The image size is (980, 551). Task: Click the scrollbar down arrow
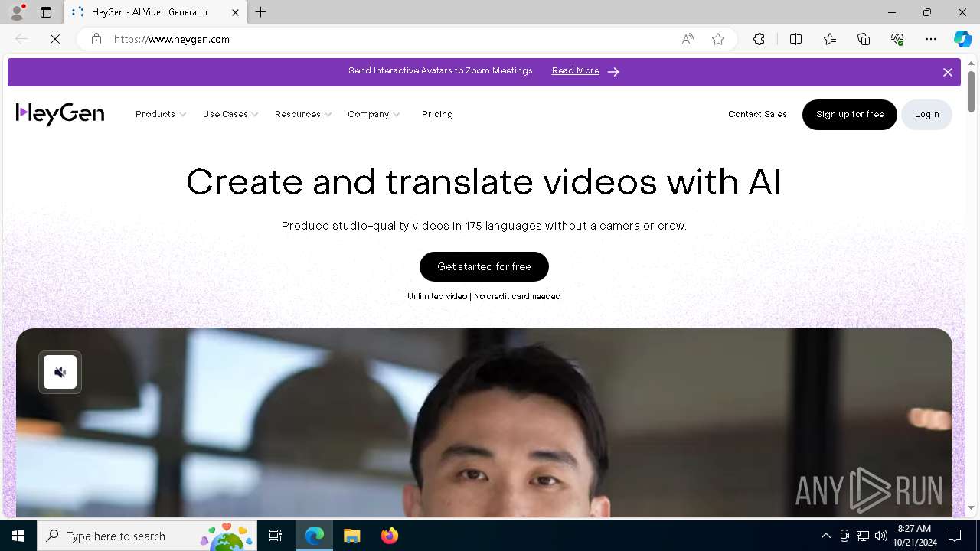pos(971,507)
